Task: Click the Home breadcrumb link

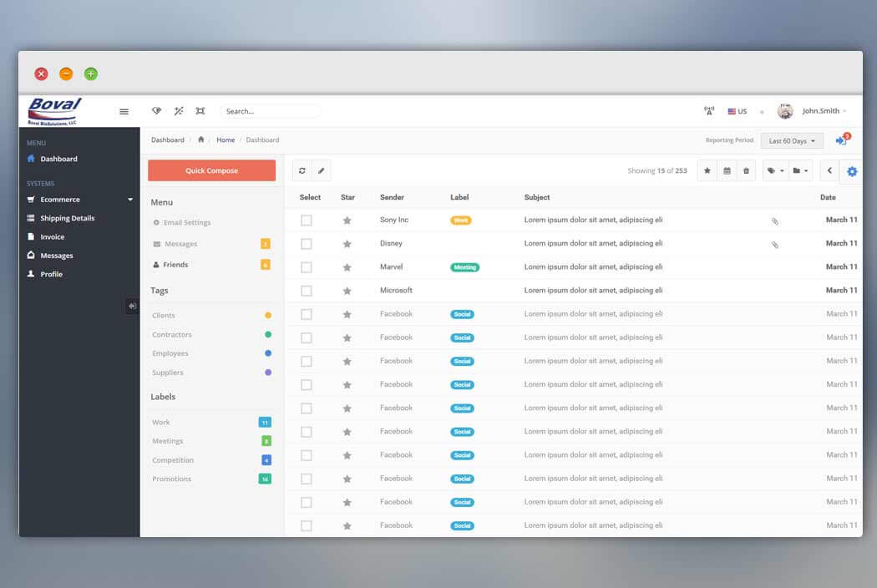Action: pyautogui.click(x=226, y=139)
